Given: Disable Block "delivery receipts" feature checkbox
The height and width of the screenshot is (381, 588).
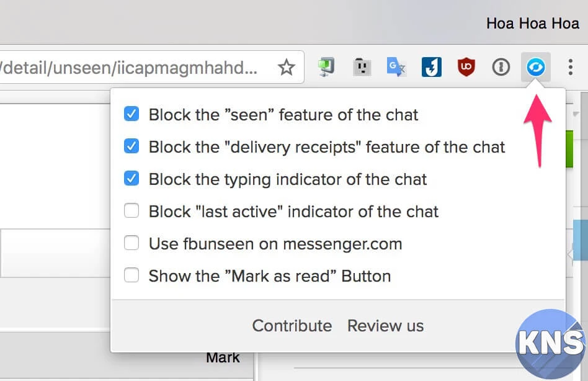Looking at the screenshot, I should (131, 146).
